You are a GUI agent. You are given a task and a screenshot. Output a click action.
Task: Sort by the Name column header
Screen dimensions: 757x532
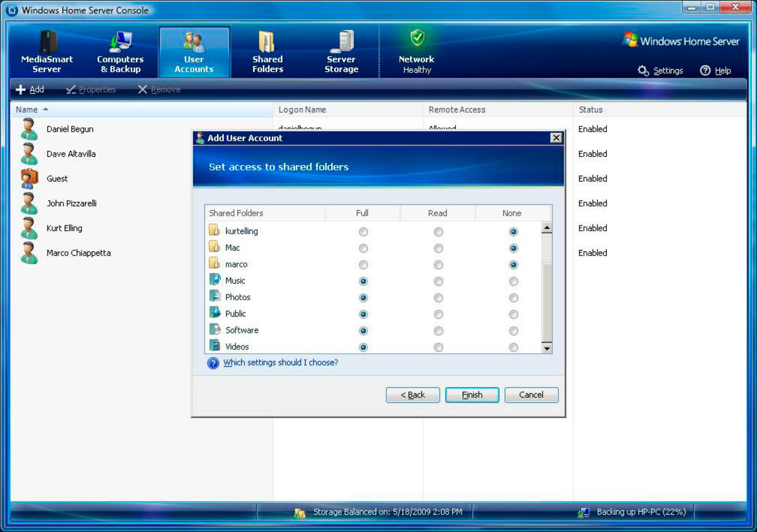pyautogui.click(x=142, y=109)
